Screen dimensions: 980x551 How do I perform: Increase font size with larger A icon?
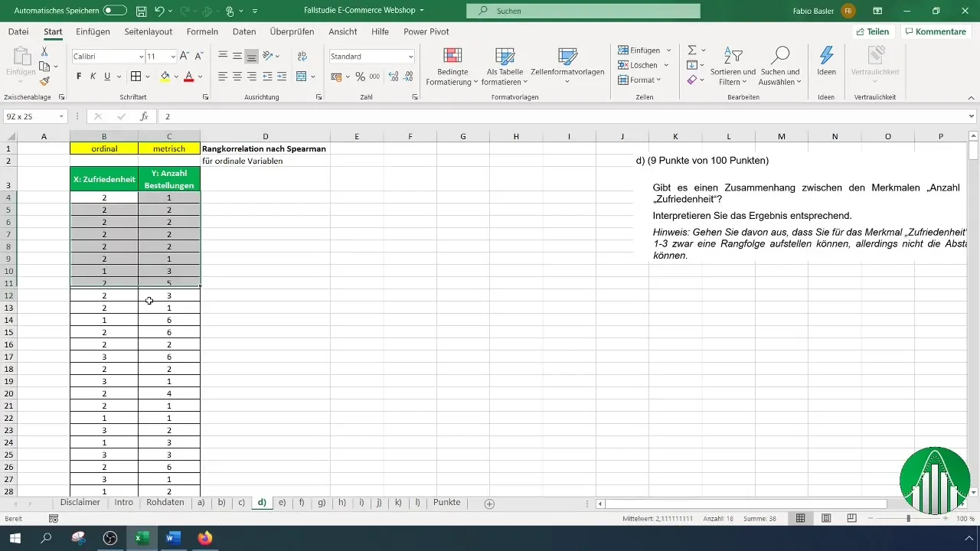pyautogui.click(x=185, y=57)
